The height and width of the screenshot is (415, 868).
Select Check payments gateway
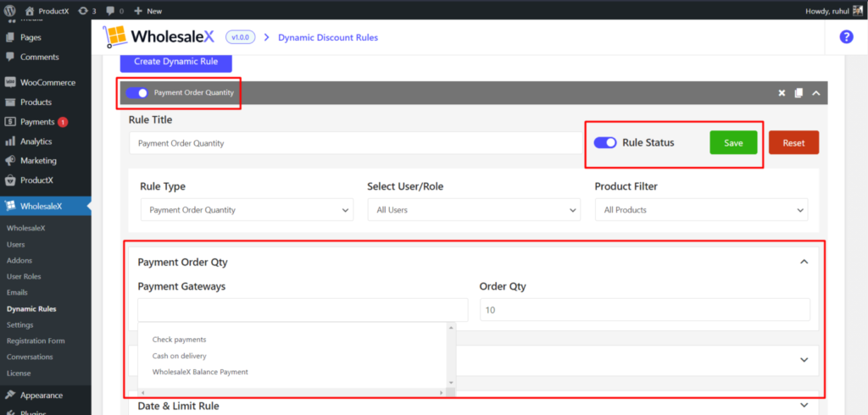point(179,339)
